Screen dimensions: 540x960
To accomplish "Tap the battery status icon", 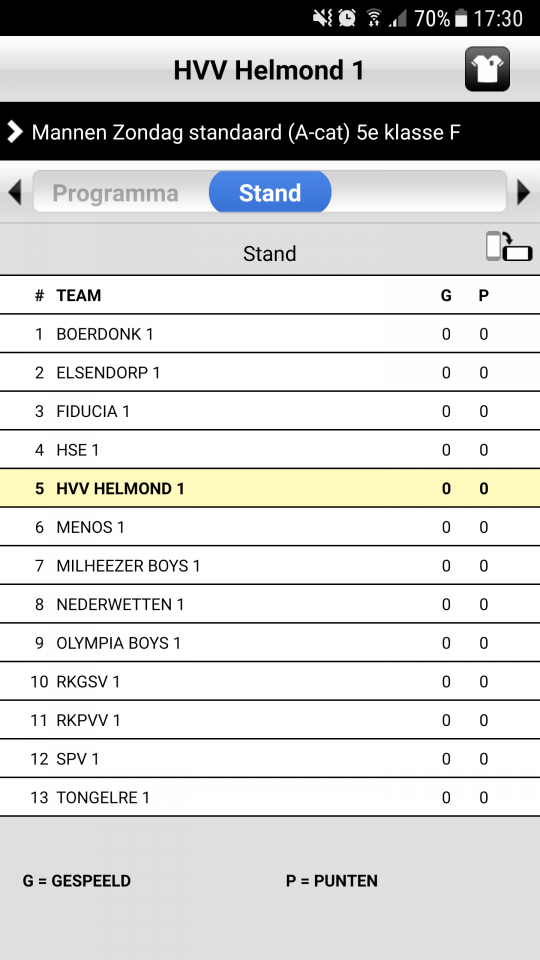I will 461,18.
